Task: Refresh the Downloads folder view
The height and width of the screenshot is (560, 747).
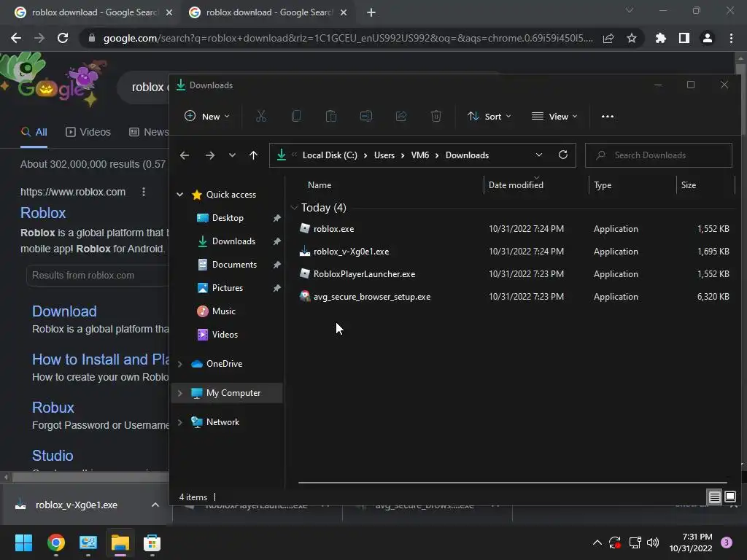Action: (563, 155)
